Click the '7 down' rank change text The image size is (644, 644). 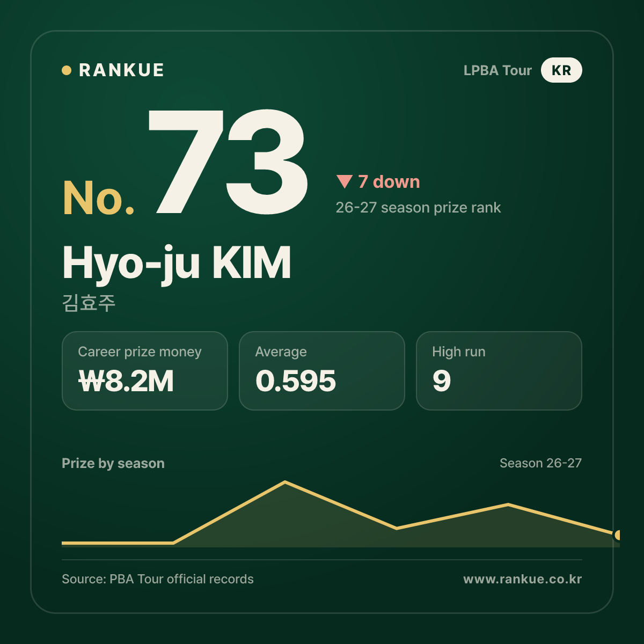point(389,182)
